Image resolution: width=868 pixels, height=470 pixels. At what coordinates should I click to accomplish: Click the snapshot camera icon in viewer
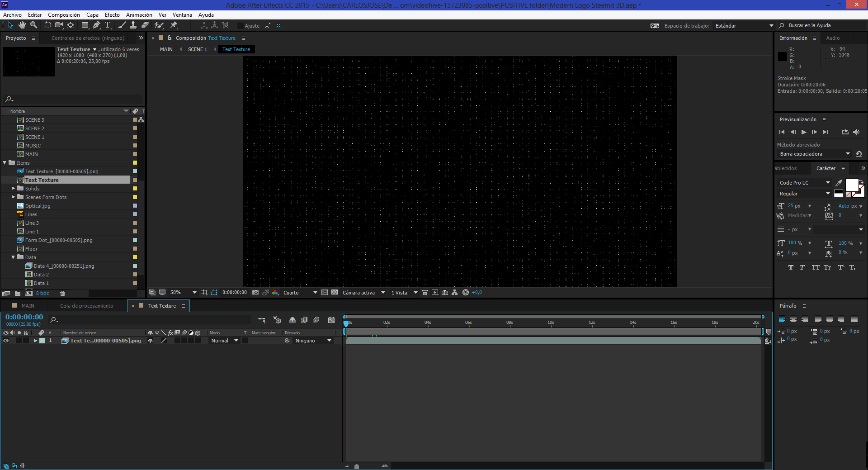tap(255, 293)
